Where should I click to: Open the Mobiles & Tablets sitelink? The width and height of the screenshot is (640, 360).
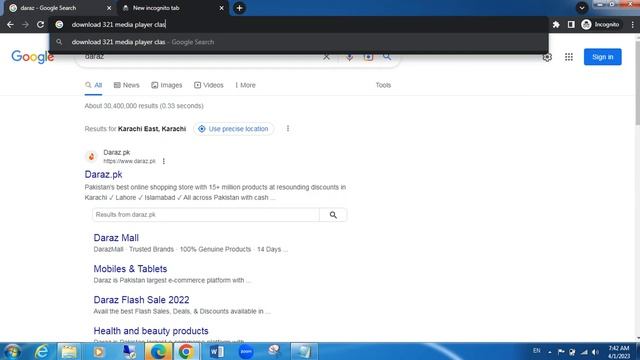pos(130,269)
